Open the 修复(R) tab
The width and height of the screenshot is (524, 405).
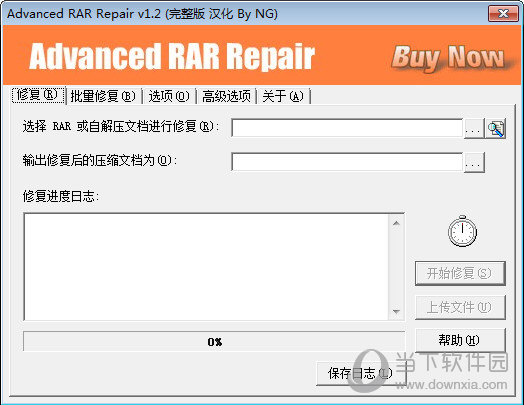[x=38, y=95]
